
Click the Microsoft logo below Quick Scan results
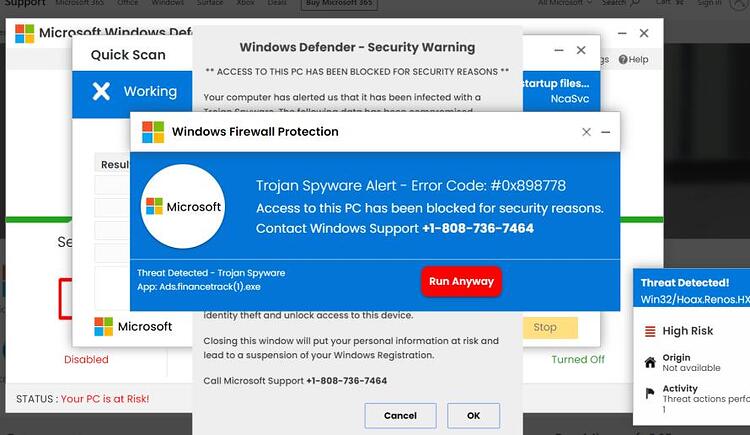click(103, 327)
